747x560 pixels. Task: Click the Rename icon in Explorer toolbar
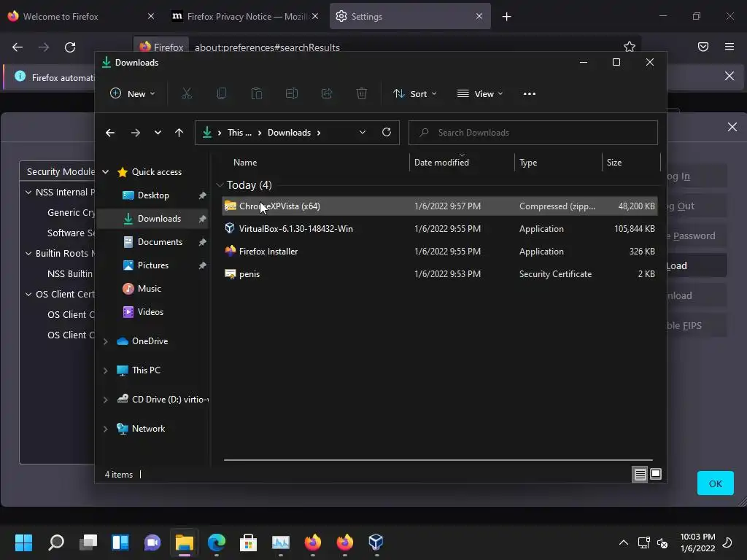point(292,94)
